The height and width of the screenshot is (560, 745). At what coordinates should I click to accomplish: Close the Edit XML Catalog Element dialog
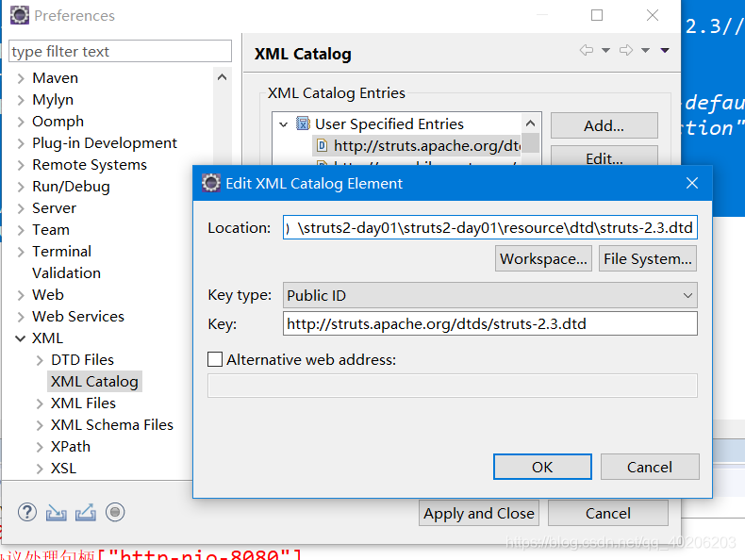(692, 183)
